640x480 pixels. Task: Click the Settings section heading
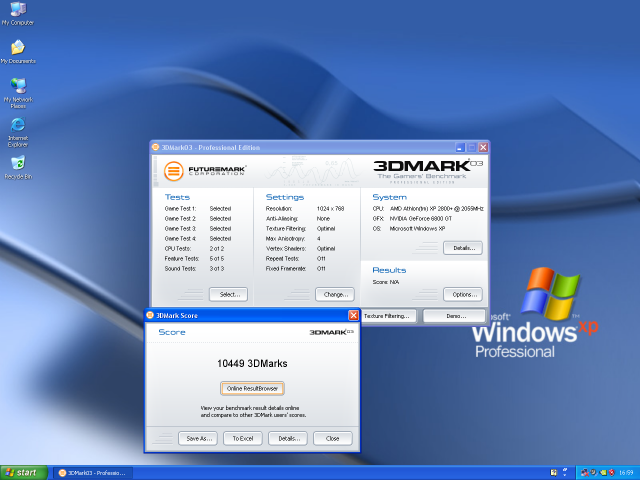pos(285,197)
